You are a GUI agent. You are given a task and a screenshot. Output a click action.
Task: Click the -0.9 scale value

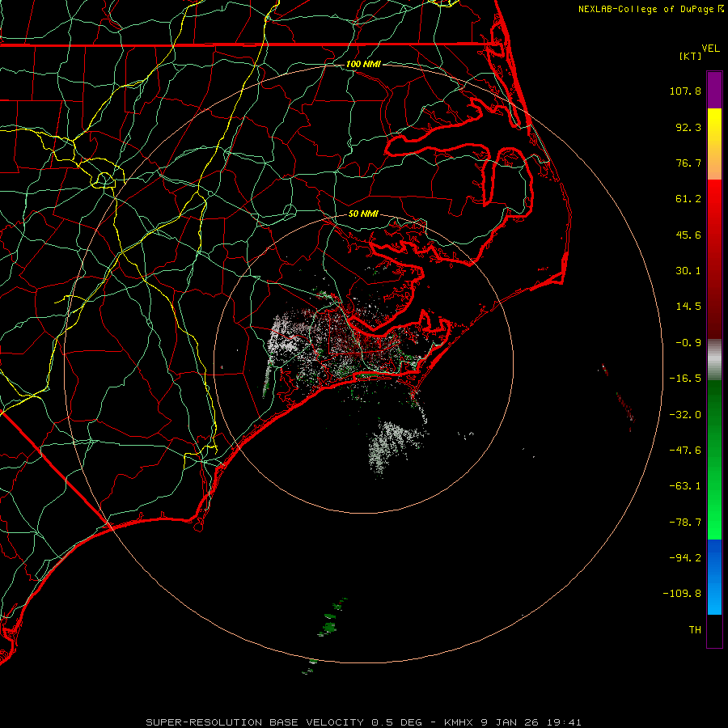pos(688,343)
